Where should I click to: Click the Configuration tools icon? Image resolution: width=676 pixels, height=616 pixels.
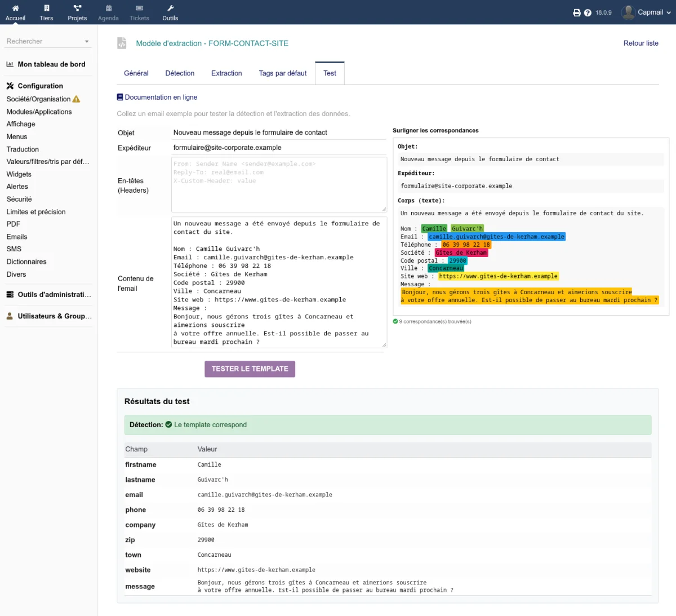point(10,86)
